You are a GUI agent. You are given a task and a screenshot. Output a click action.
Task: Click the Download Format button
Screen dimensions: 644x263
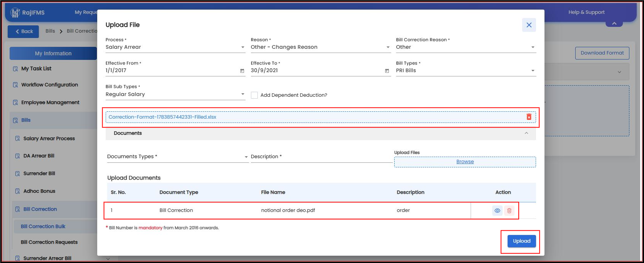coord(602,53)
